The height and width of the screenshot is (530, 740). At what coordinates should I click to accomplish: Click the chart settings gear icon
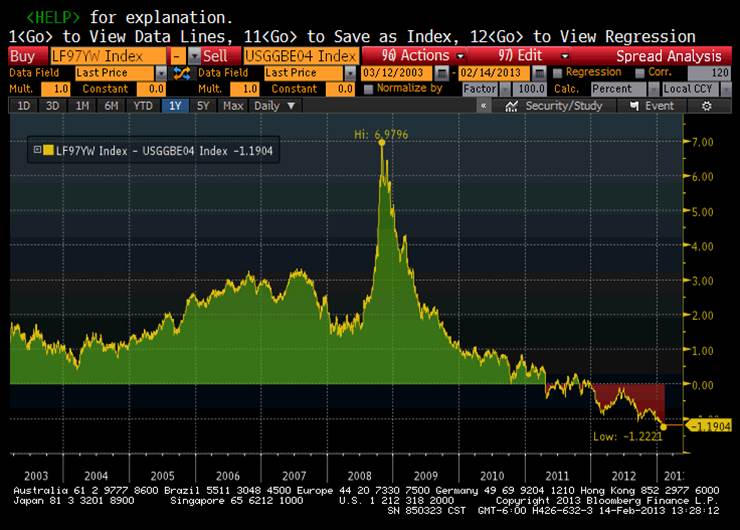(706, 106)
